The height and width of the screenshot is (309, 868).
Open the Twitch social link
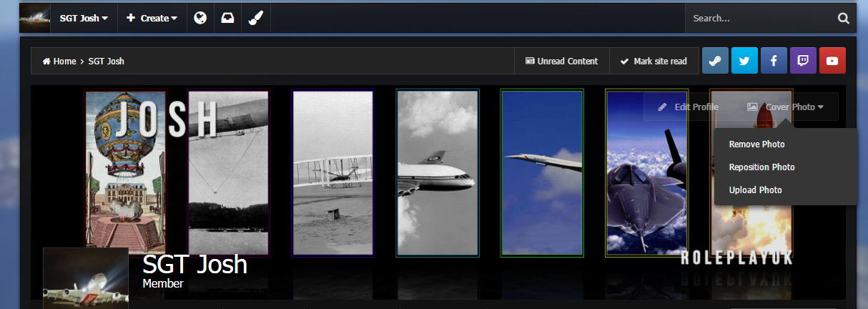[803, 61]
